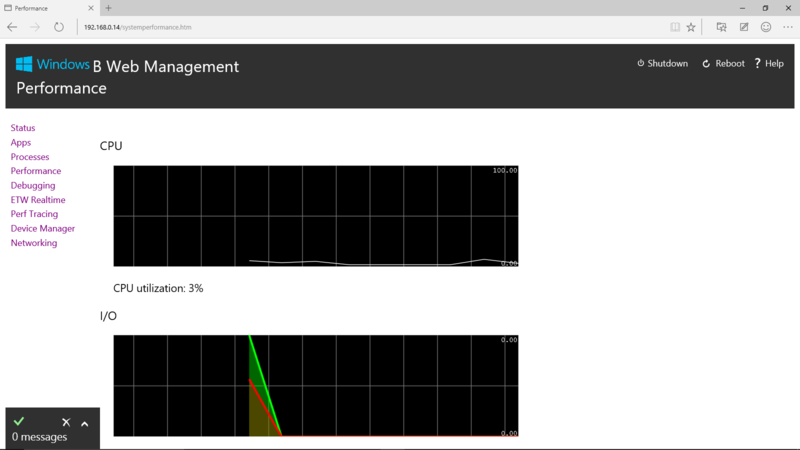Restore down the browser window

pos(765,8)
